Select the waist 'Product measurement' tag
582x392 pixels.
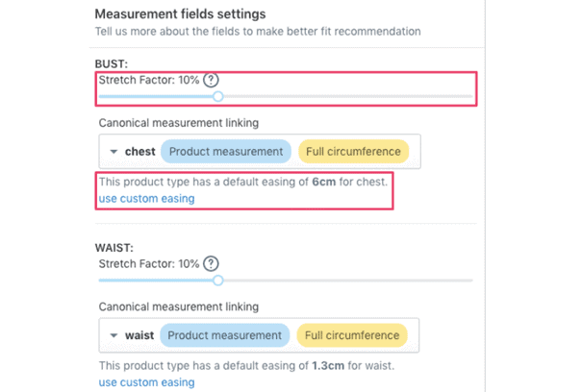(224, 335)
